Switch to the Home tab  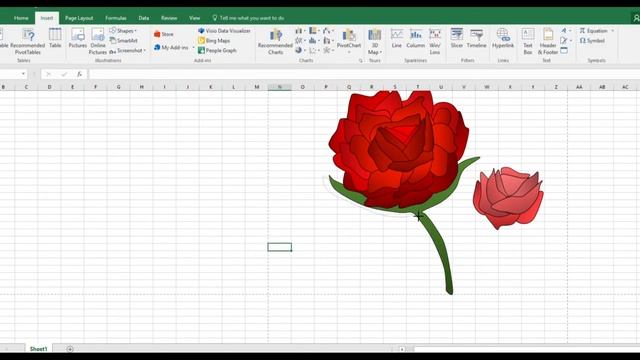(x=21, y=18)
